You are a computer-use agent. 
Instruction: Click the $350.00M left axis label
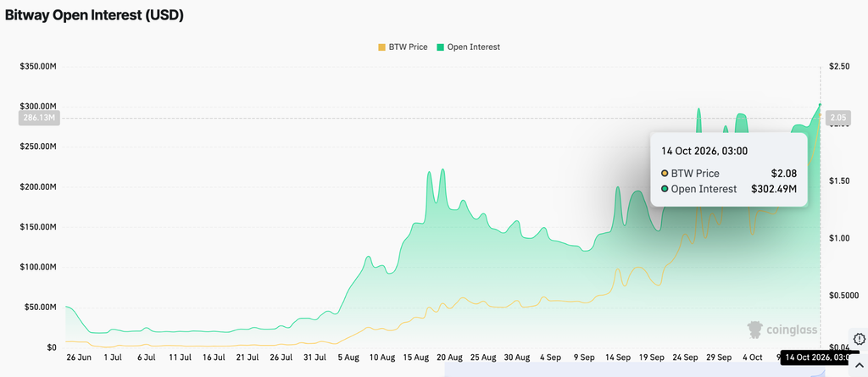pyautogui.click(x=38, y=66)
